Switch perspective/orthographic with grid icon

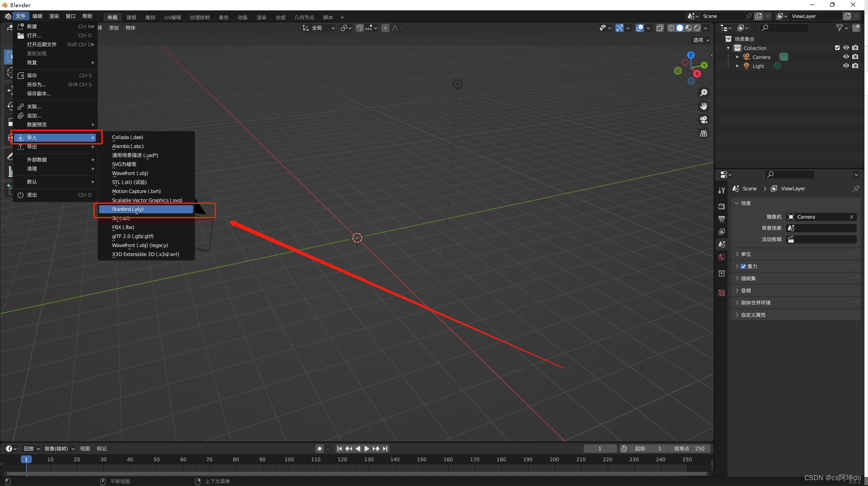tap(704, 134)
